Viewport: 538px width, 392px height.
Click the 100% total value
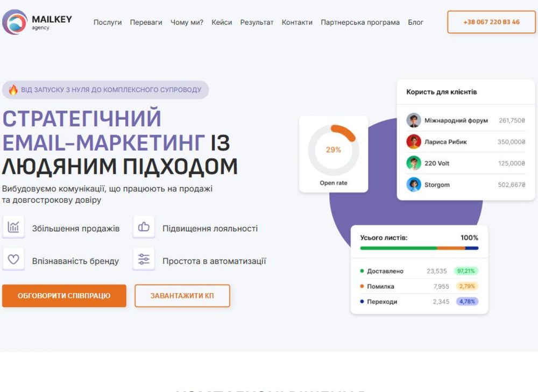469,238
